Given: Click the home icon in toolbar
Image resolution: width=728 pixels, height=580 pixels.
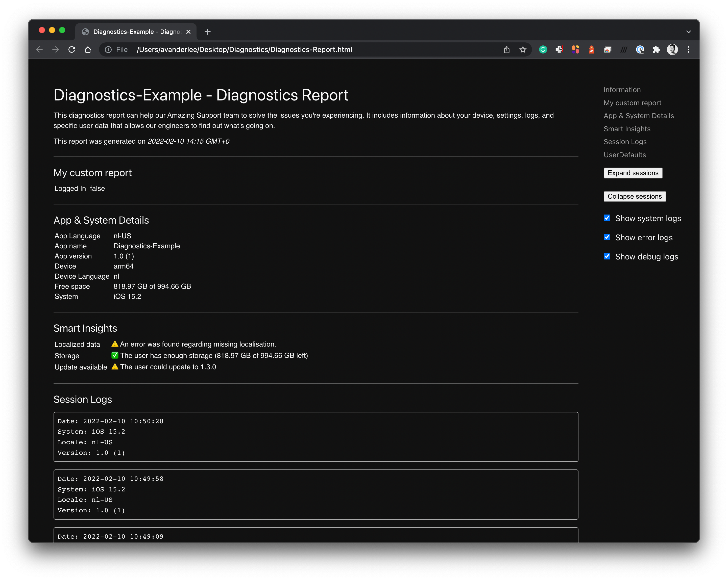Looking at the screenshot, I should point(88,50).
